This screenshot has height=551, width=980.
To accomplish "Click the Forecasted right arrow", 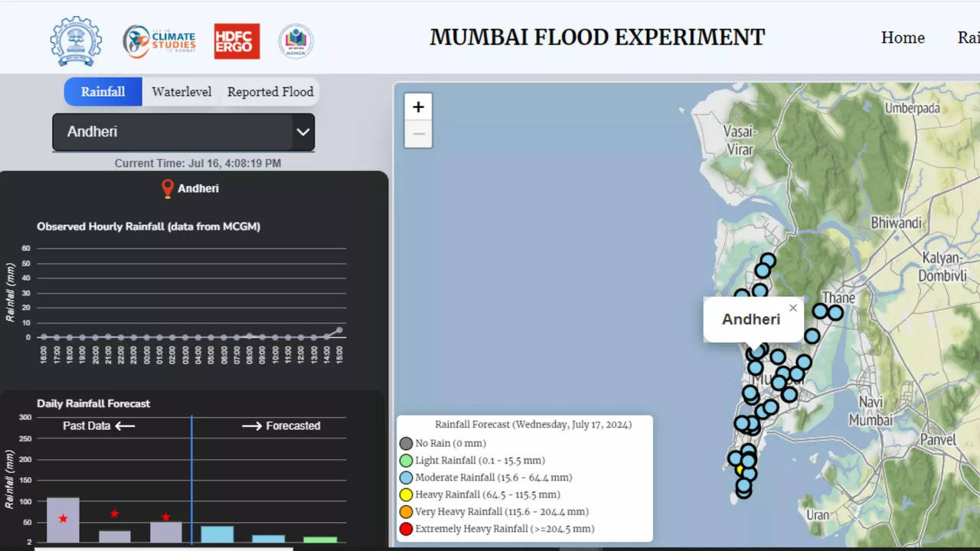I will (x=252, y=425).
